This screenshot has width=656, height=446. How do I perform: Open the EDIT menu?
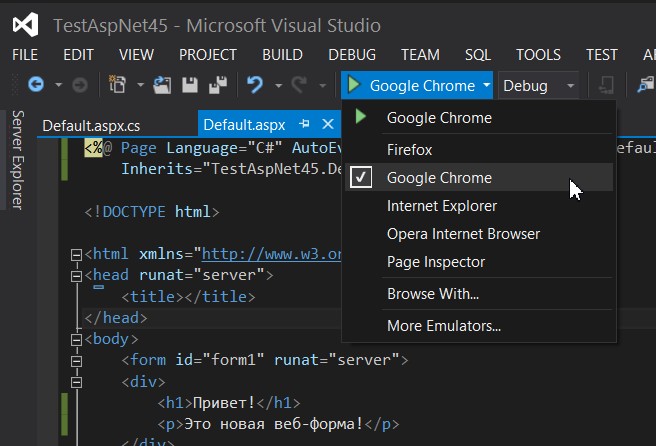pos(78,55)
